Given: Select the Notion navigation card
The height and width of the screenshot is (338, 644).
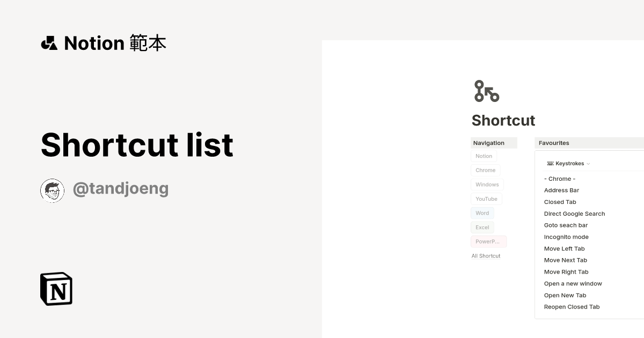Looking at the screenshot, I should coord(484,156).
